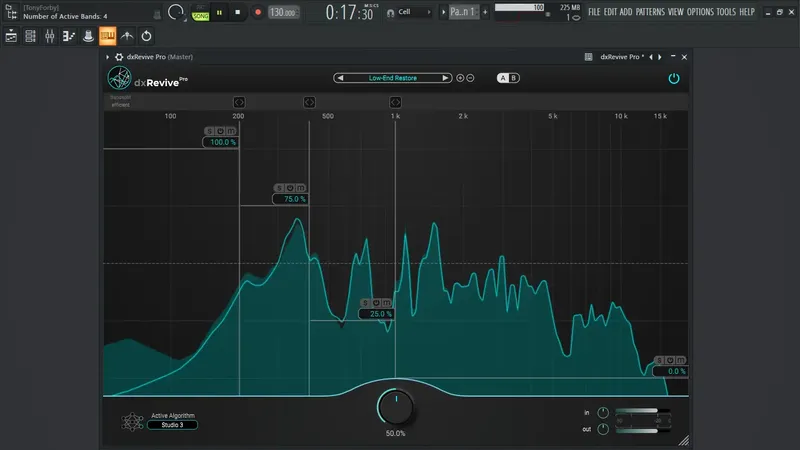Open the Mixer from the toolbar

pos(49,36)
